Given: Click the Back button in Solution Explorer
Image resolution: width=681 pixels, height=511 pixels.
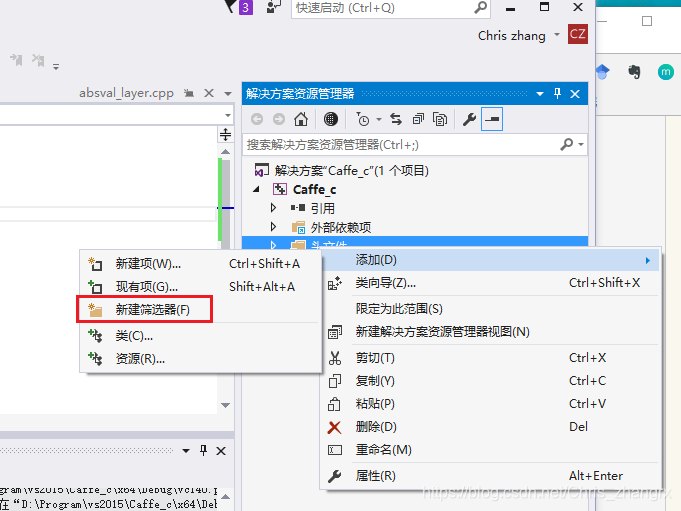Looking at the screenshot, I should [x=257, y=119].
